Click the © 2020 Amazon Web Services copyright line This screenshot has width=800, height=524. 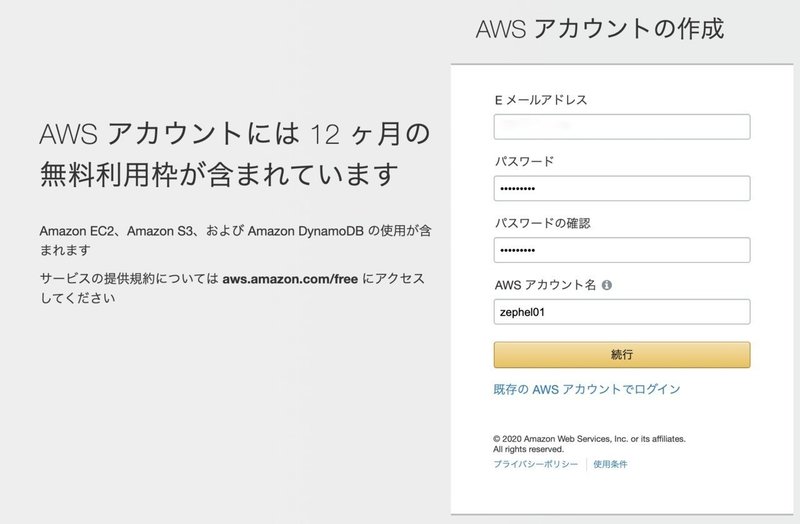589,439
